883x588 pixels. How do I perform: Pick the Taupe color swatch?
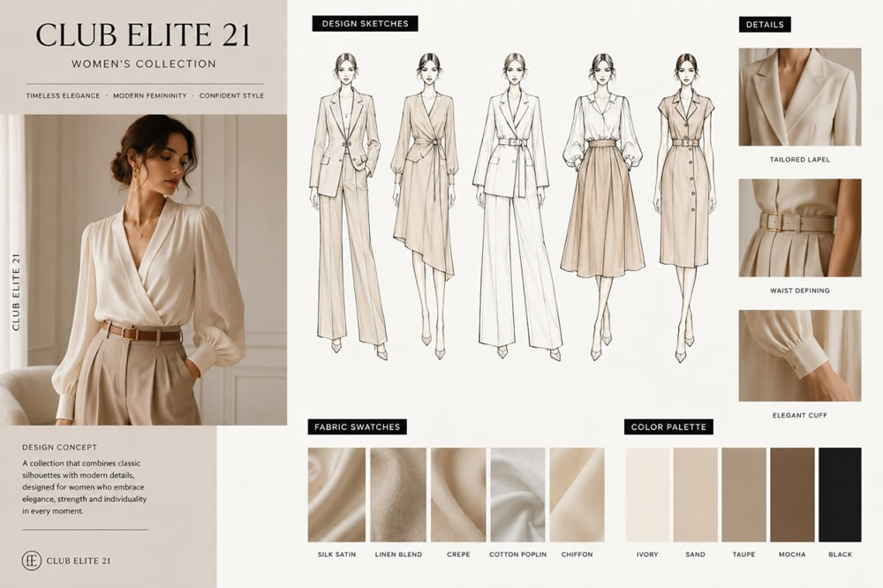743,494
